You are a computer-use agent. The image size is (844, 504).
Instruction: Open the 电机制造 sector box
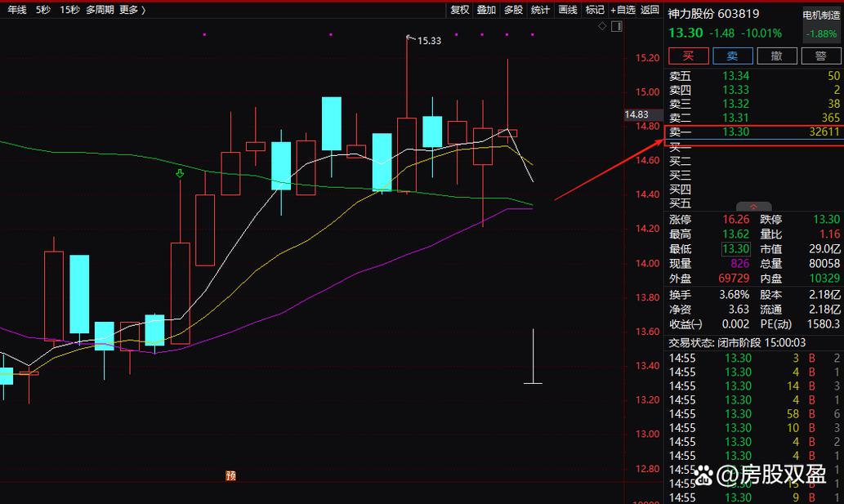[821, 24]
